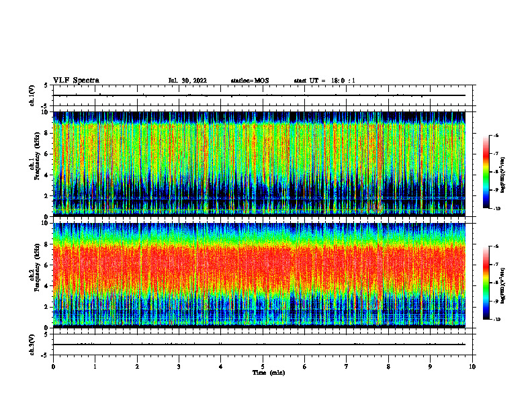Viewport: 532px width, 411px height.
Task: Click inside the ch.1 spectrogram panel
Action: click(259, 164)
